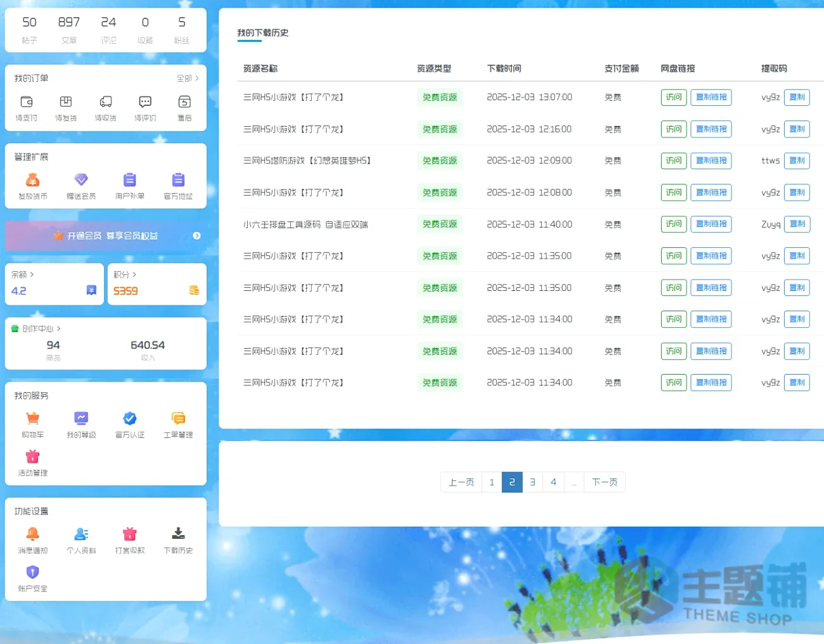Open the 用户补单 icon
The width and height of the screenshot is (824, 644).
(130, 180)
